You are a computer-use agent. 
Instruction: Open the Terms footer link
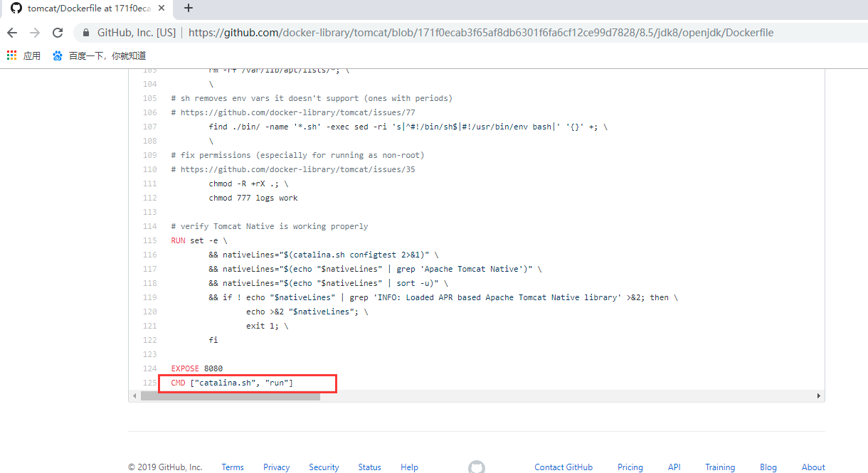pos(233,467)
